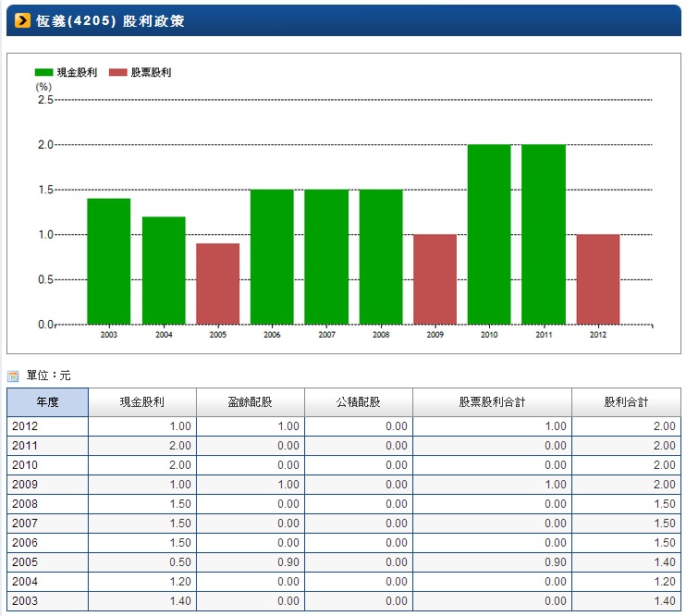Click the 1.50 cash dividend for 2006
The image size is (686, 616).
tap(180, 542)
